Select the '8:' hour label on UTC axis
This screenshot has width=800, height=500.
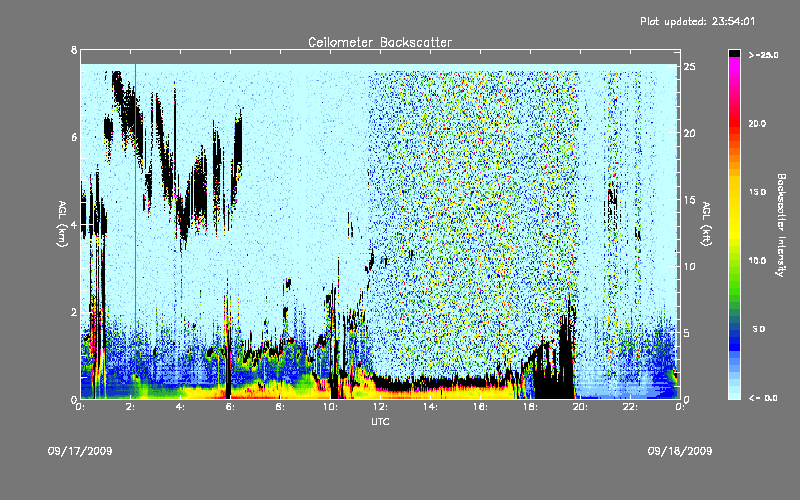pyautogui.click(x=281, y=407)
